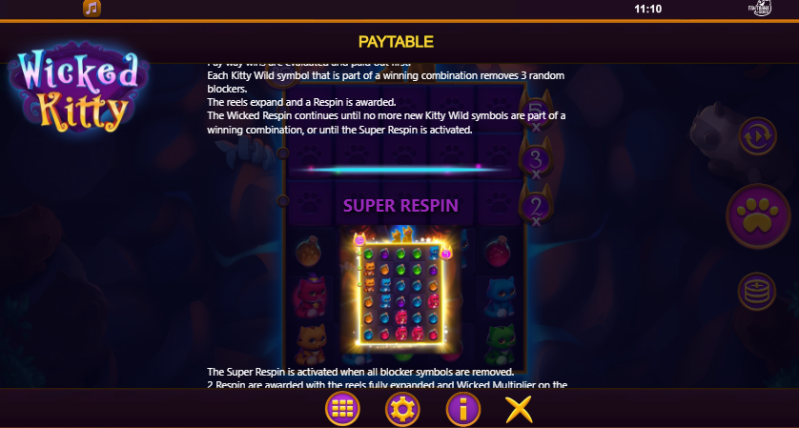Click the 11:10 clock display

648,9
